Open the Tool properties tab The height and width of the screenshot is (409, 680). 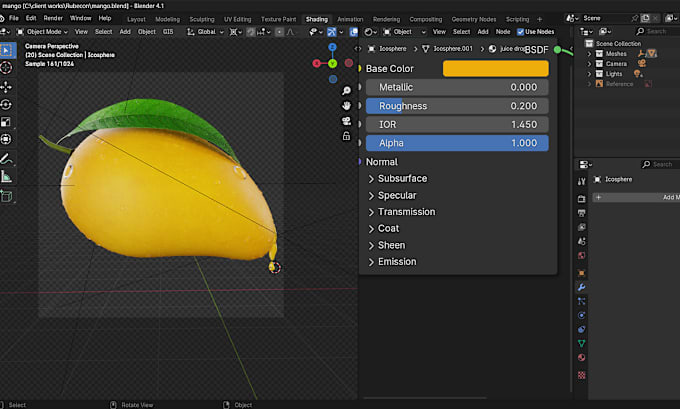pyautogui.click(x=582, y=181)
